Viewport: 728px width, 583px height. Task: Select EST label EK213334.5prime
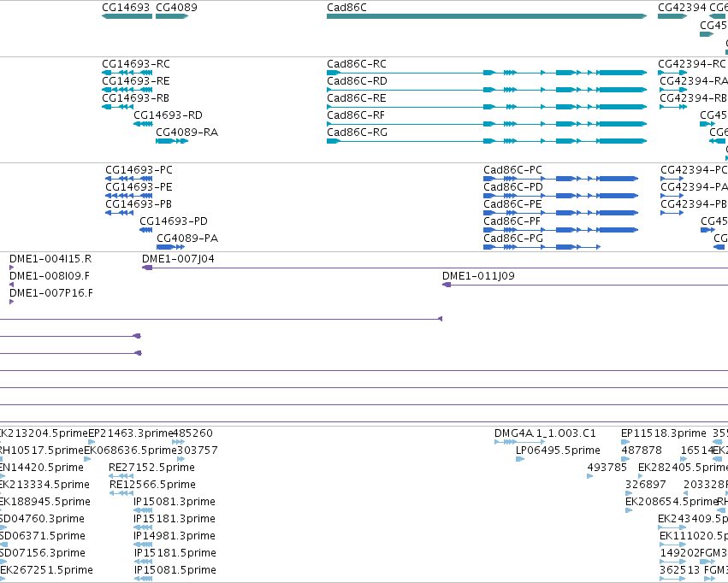44,486
